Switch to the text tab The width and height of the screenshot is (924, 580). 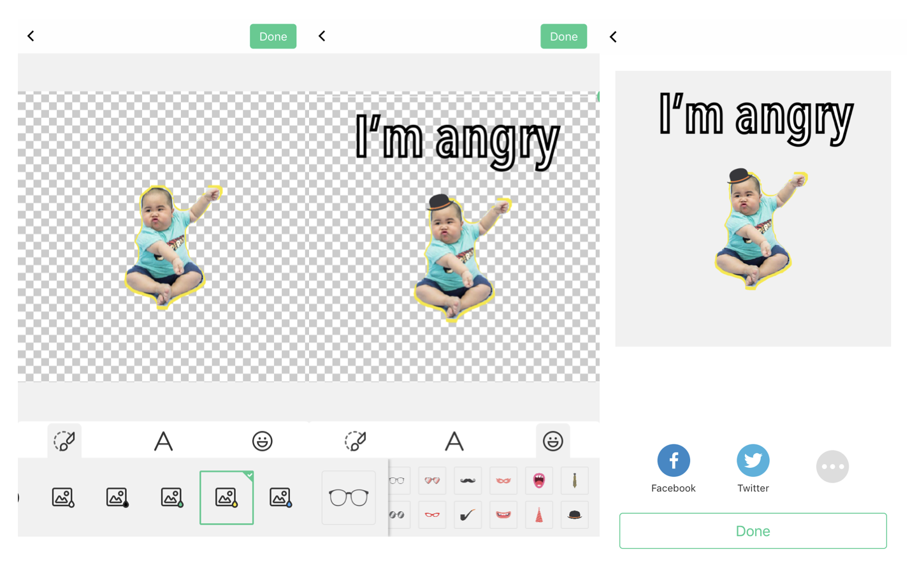pyautogui.click(x=163, y=440)
